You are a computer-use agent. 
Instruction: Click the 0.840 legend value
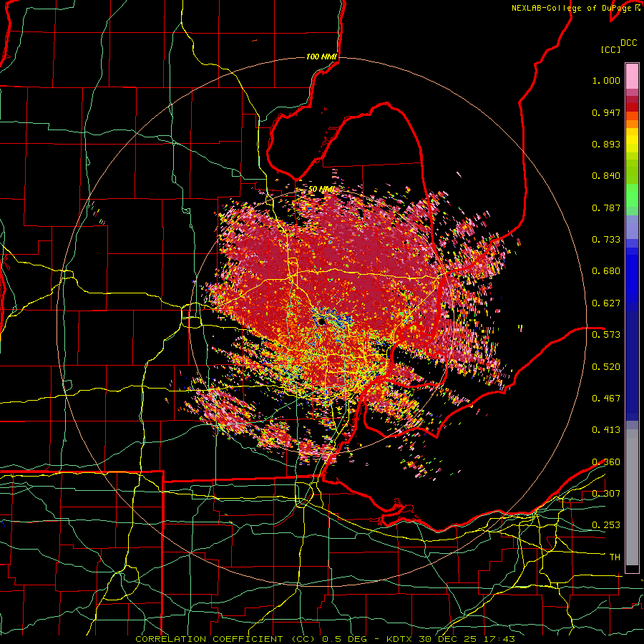pos(606,176)
